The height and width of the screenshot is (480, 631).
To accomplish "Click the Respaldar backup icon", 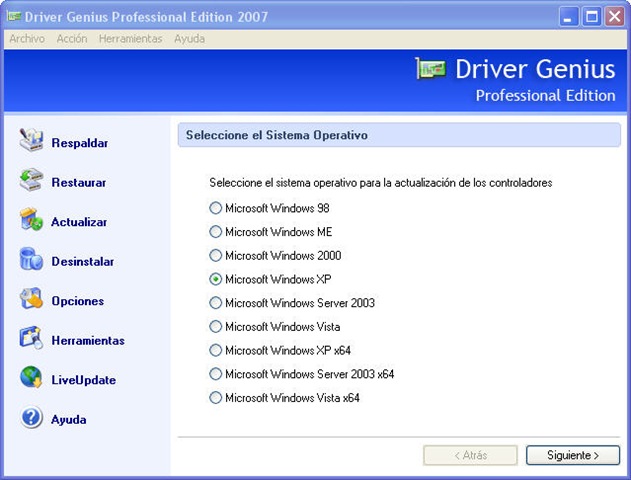I will coord(31,140).
